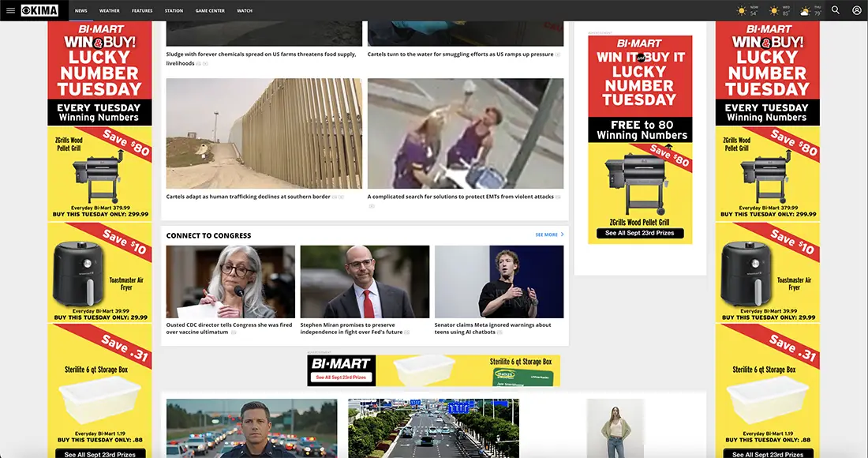Open the Stephen Miran red tie photo
The height and width of the screenshot is (458, 868).
(x=365, y=282)
